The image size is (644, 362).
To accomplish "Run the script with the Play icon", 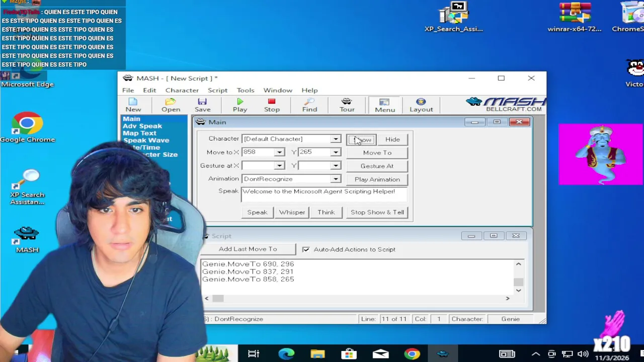I will pyautogui.click(x=240, y=105).
